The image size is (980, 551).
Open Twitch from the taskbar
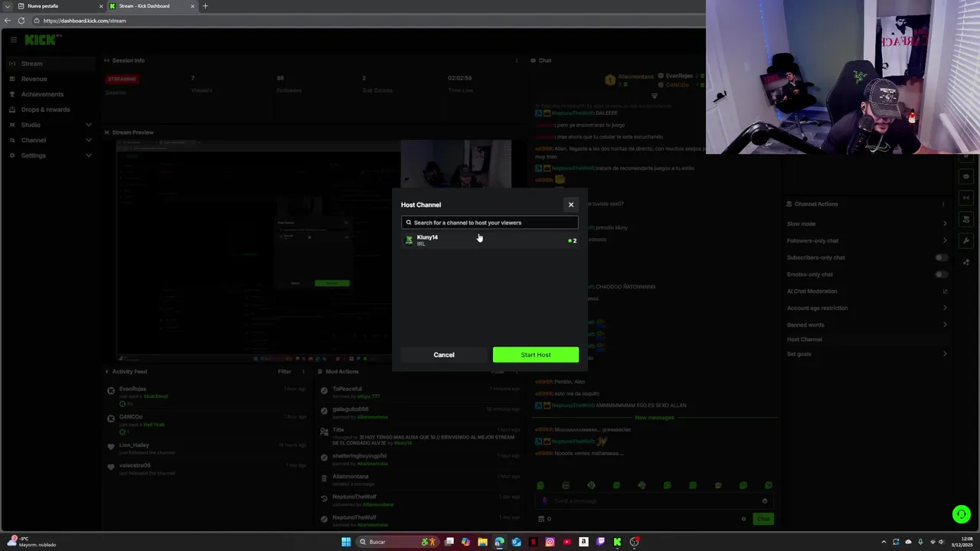(x=600, y=542)
